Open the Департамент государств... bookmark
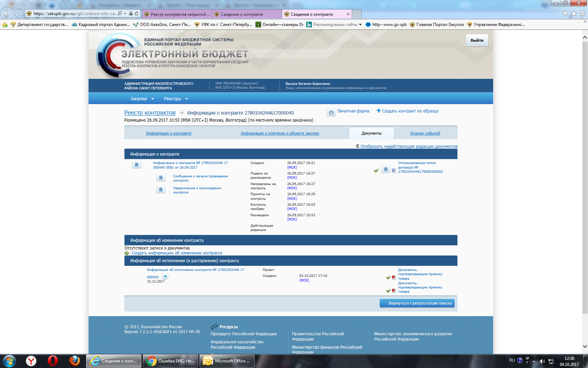Viewport: 588px width, 368px height. point(39,25)
